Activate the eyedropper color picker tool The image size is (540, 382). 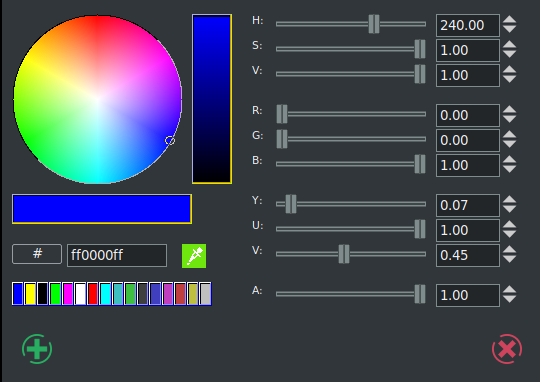(x=194, y=256)
